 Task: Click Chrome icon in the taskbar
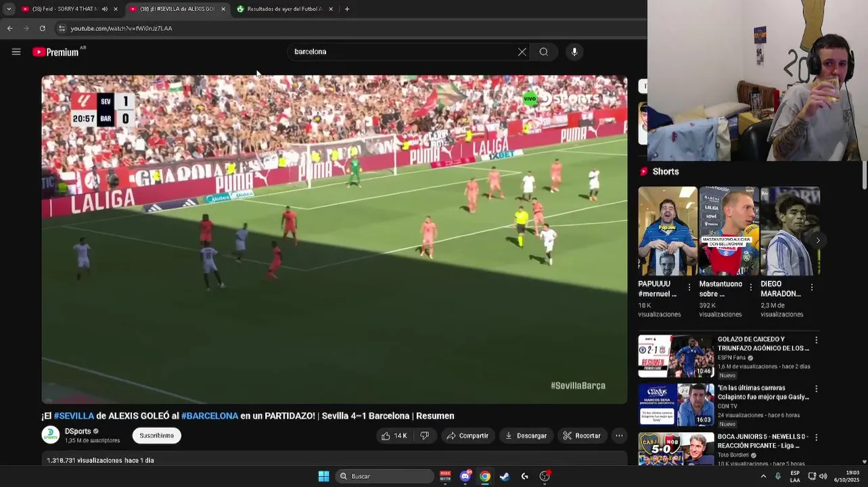tap(485, 476)
